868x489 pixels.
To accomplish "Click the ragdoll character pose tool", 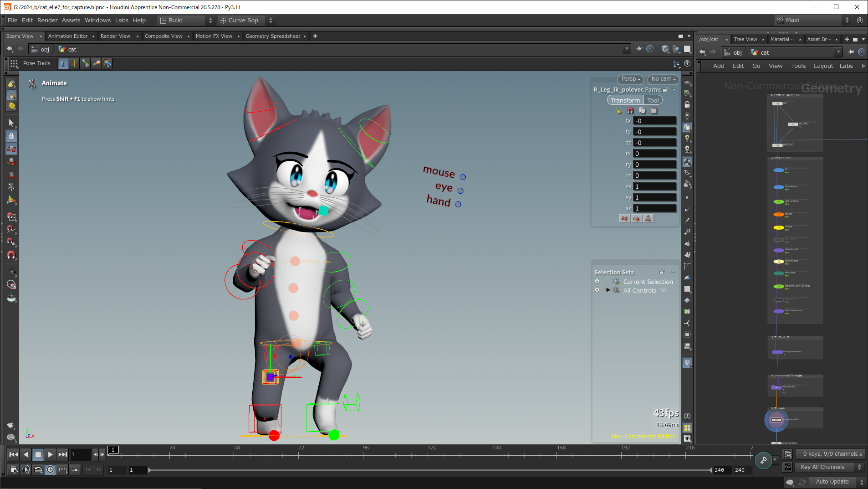I will [x=107, y=63].
